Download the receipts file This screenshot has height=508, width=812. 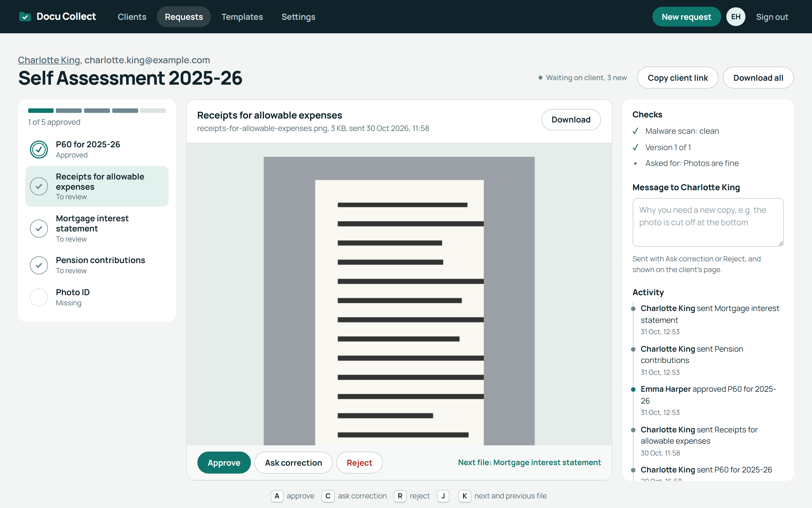pyautogui.click(x=571, y=120)
